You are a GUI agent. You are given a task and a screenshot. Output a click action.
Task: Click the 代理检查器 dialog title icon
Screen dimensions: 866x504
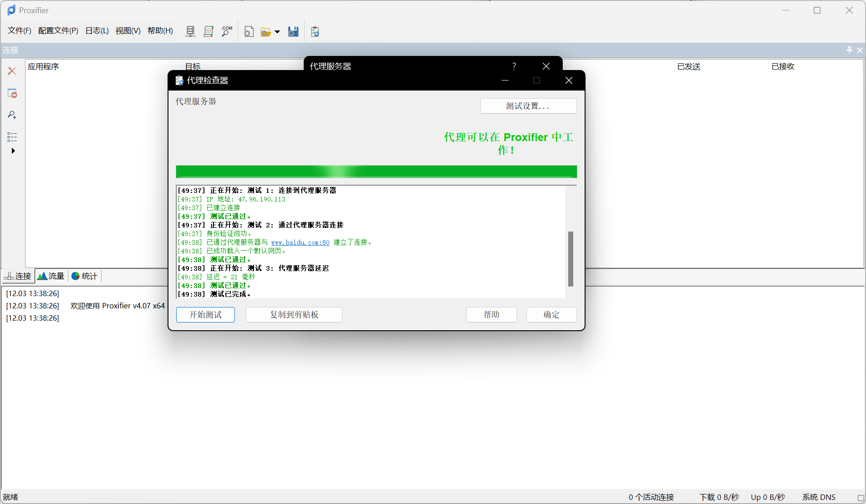coord(179,81)
